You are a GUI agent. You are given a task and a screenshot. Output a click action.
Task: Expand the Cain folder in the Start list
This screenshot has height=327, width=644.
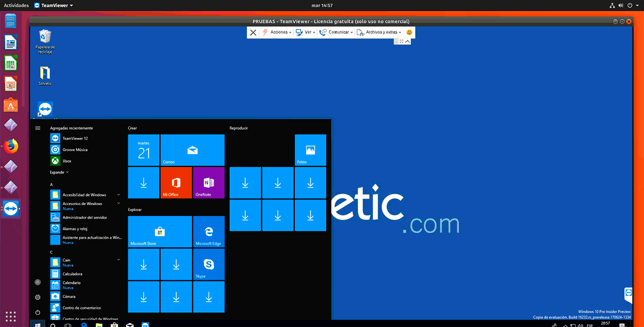click(x=86, y=262)
